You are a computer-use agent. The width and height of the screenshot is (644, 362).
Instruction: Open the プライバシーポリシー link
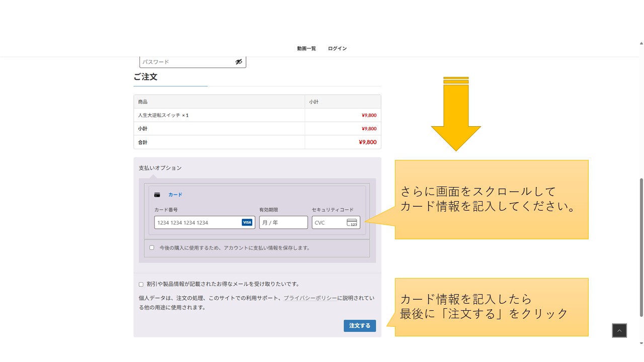coord(310,298)
